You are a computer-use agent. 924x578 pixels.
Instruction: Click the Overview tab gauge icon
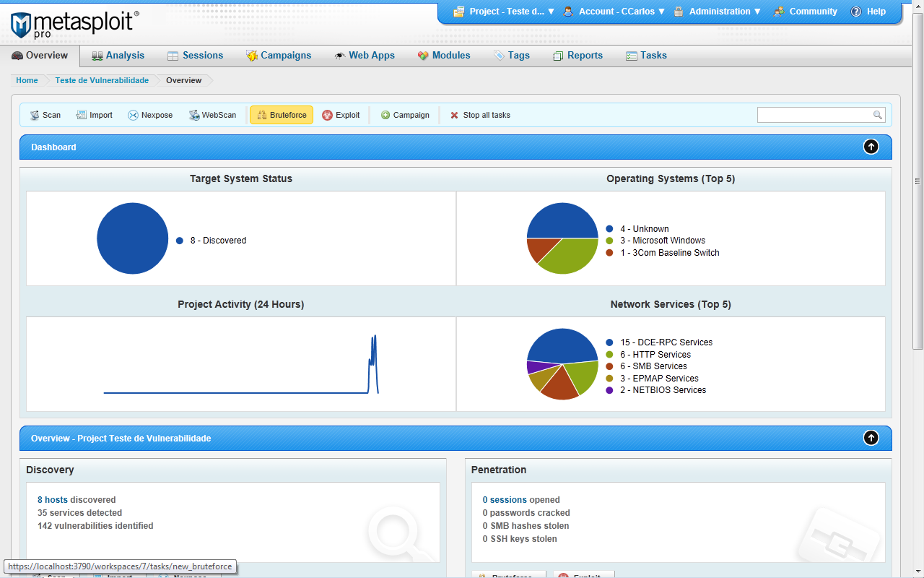17,56
